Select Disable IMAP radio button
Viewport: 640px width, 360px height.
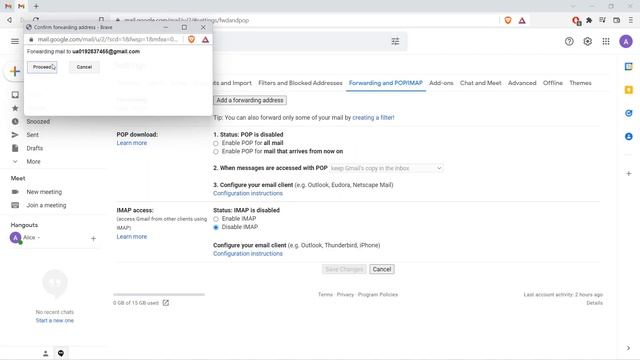click(216, 227)
